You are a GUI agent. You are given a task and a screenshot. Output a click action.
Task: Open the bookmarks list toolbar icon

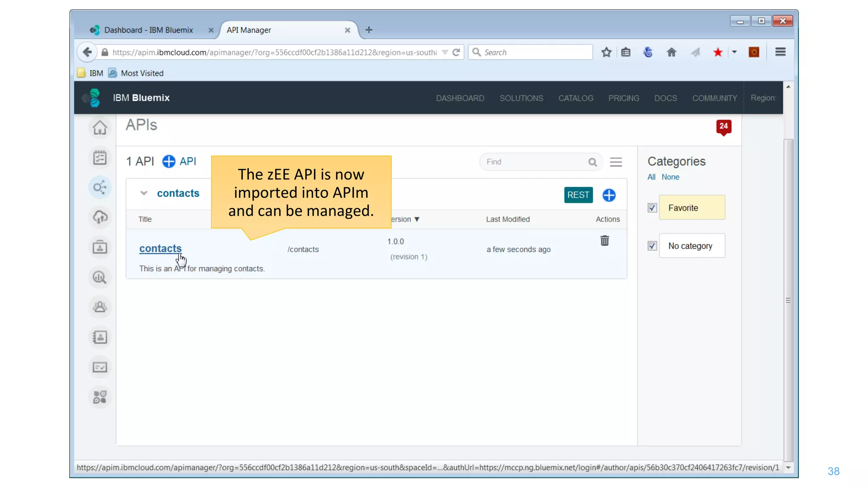[x=626, y=52]
